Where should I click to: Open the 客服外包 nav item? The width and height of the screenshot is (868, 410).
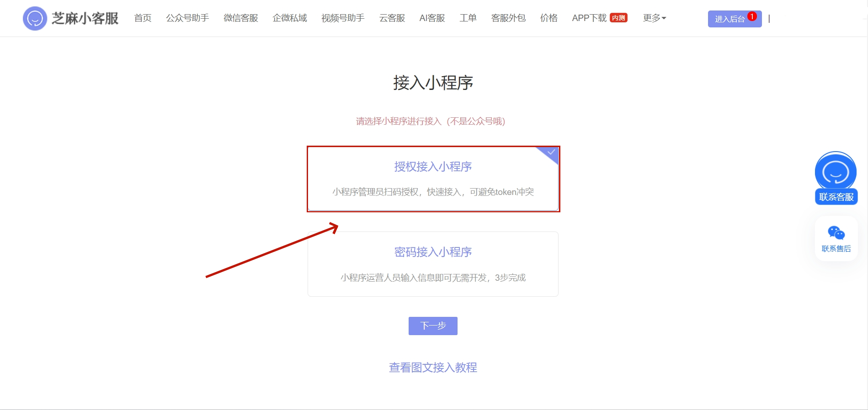[x=508, y=18]
